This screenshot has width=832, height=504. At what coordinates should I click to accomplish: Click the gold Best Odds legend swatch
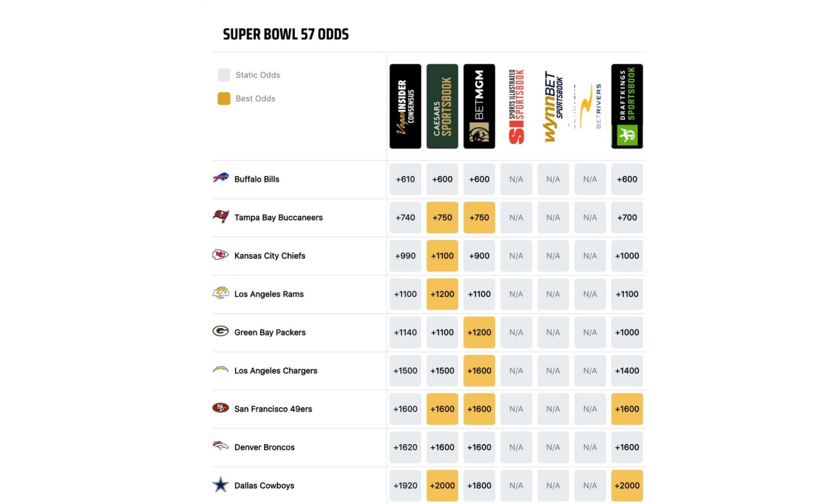pos(224,99)
